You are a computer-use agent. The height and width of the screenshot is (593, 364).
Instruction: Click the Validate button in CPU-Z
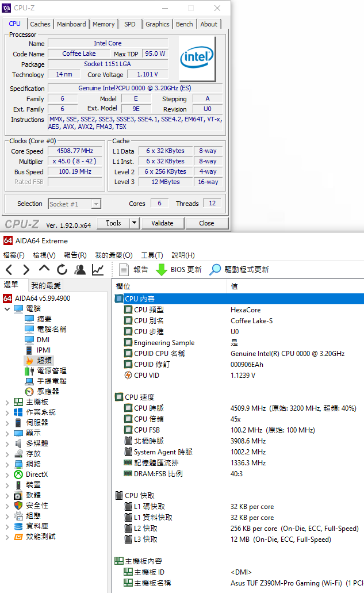(163, 223)
